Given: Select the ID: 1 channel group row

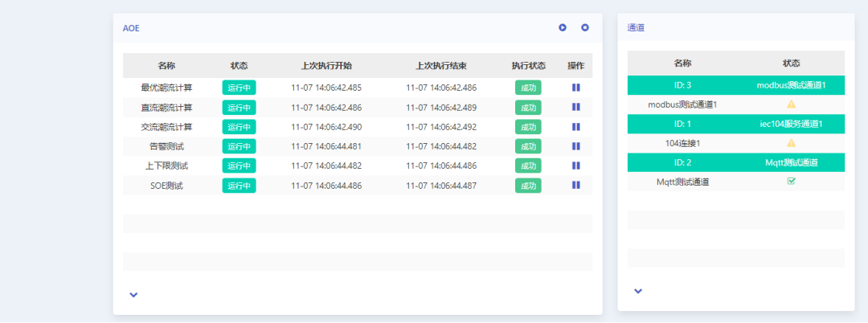Looking at the screenshot, I should point(736,124).
